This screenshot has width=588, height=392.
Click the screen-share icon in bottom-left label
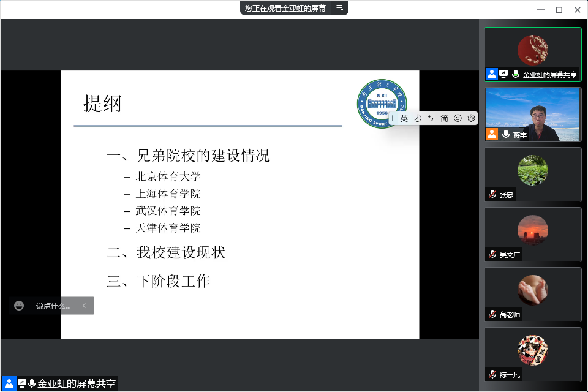coord(21,384)
